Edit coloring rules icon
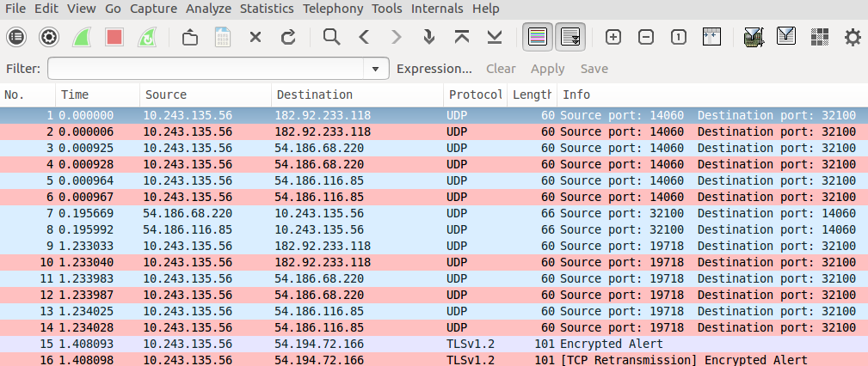This screenshot has width=868, height=366. [819, 37]
